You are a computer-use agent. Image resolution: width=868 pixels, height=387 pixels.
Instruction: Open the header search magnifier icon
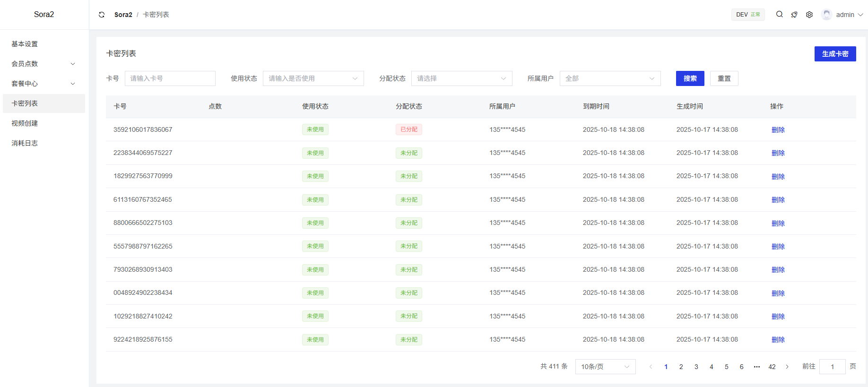[779, 14]
